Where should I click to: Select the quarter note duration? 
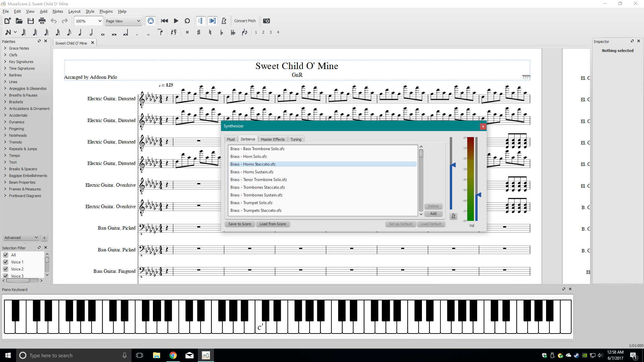point(80,32)
